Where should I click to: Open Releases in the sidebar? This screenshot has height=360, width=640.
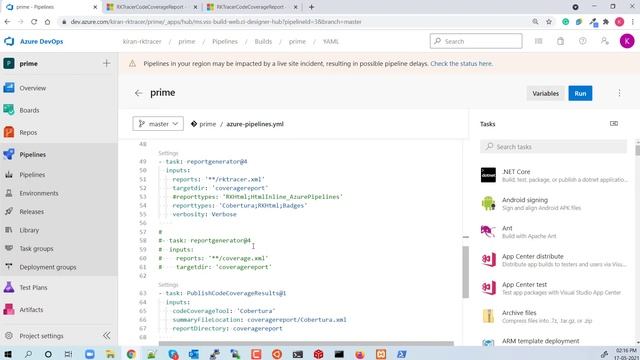pyautogui.click(x=31, y=211)
